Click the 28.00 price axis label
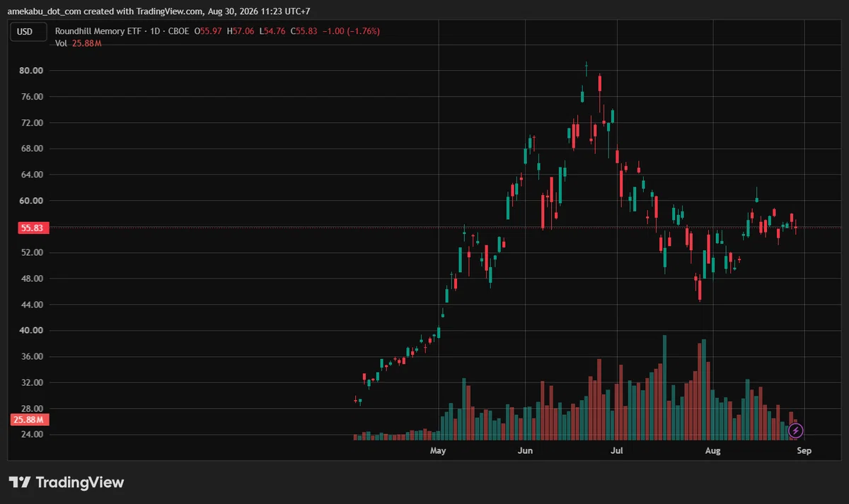 (32, 409)
